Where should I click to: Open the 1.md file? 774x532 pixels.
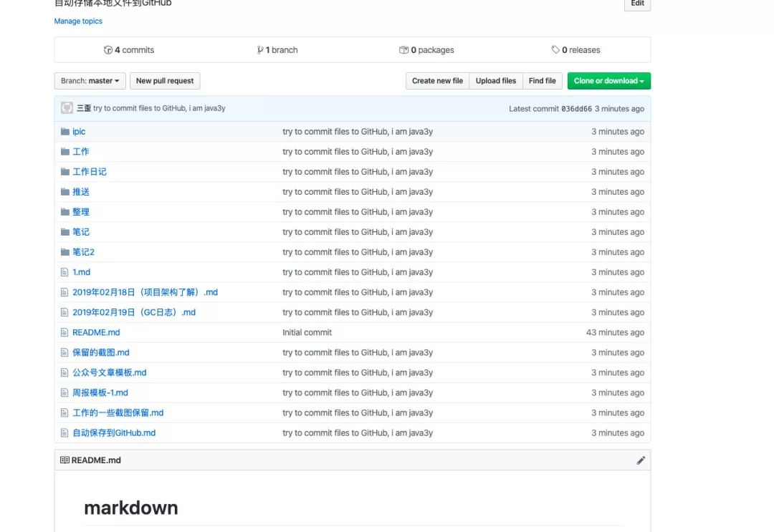82,272
